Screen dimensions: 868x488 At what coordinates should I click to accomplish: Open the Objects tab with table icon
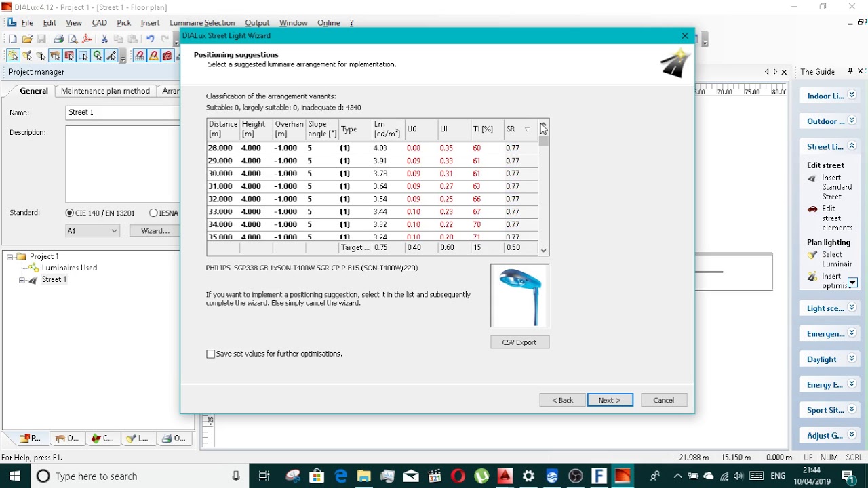point(66,439)
